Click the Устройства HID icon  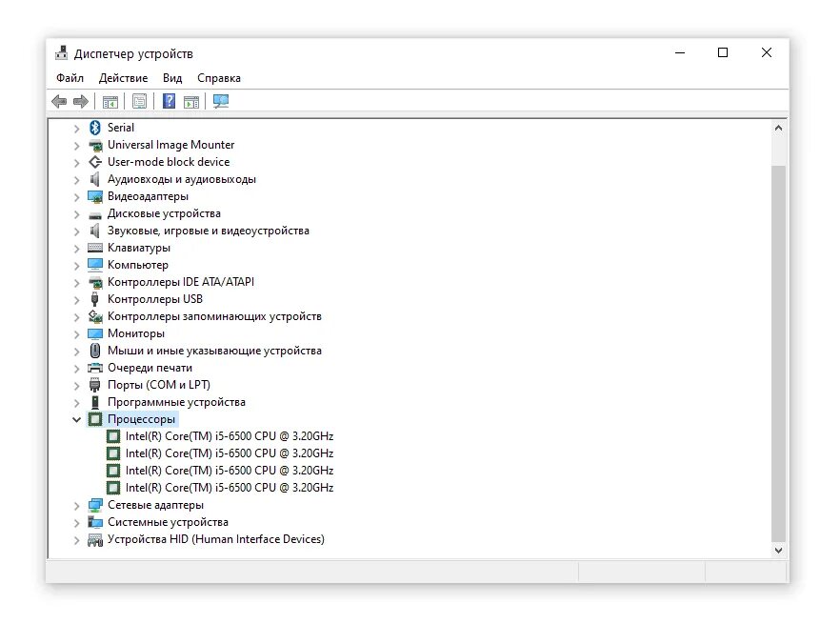click(x=95, y=540)
